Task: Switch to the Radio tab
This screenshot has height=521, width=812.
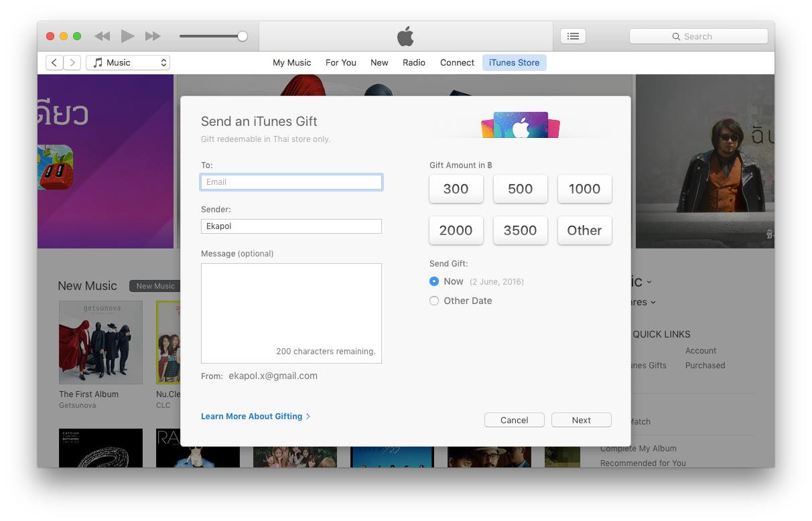Action: pos(413,62)
